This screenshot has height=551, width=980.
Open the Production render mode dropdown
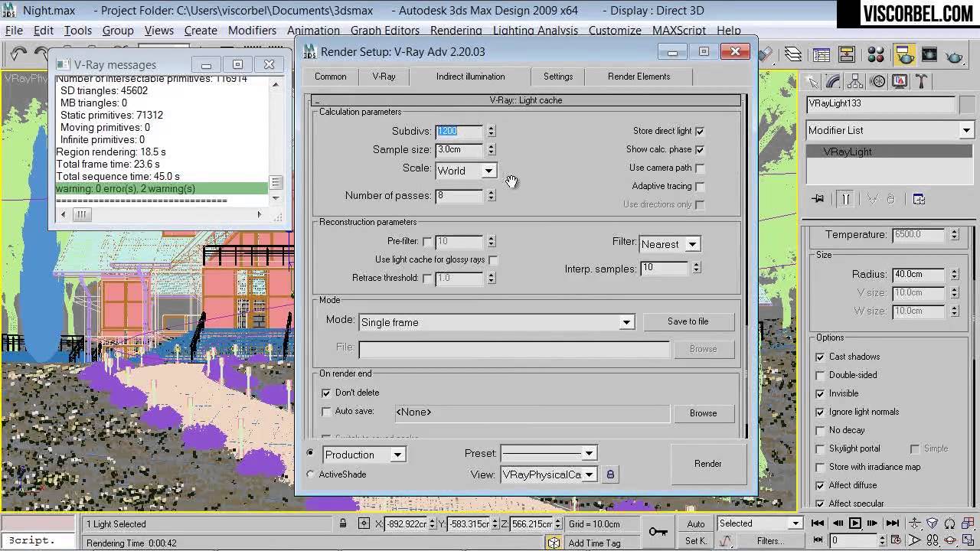click(364, 455)
